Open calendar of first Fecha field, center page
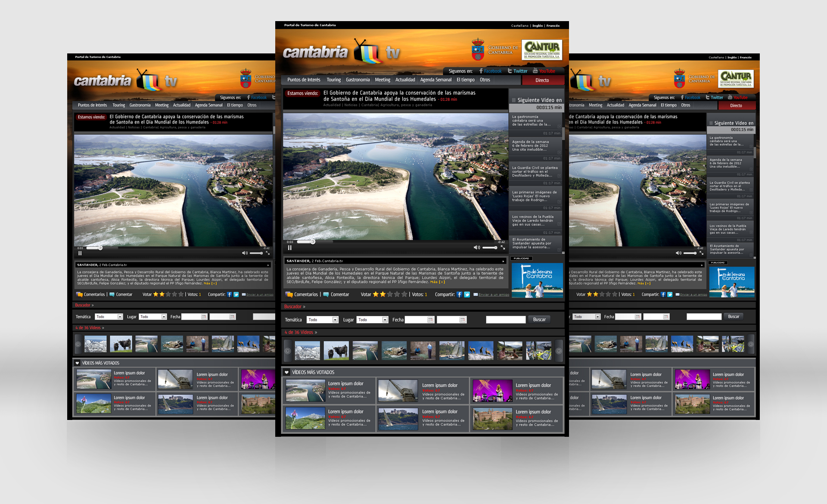 (x=430, y=320)
